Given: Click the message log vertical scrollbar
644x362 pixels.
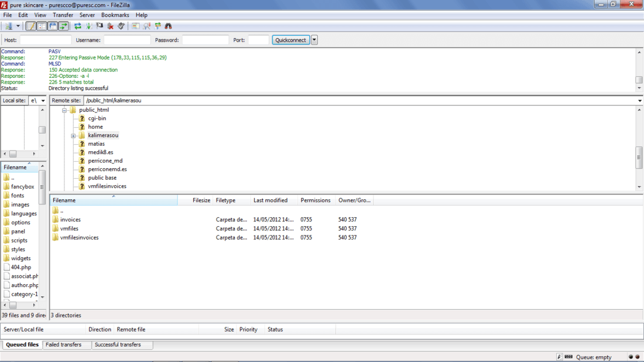Looking at the screenshot, I should 639,70.
